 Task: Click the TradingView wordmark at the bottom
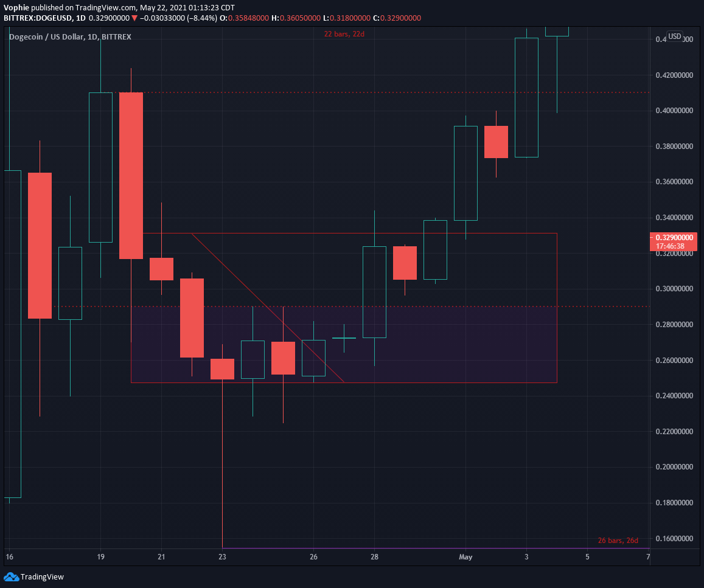42,577
